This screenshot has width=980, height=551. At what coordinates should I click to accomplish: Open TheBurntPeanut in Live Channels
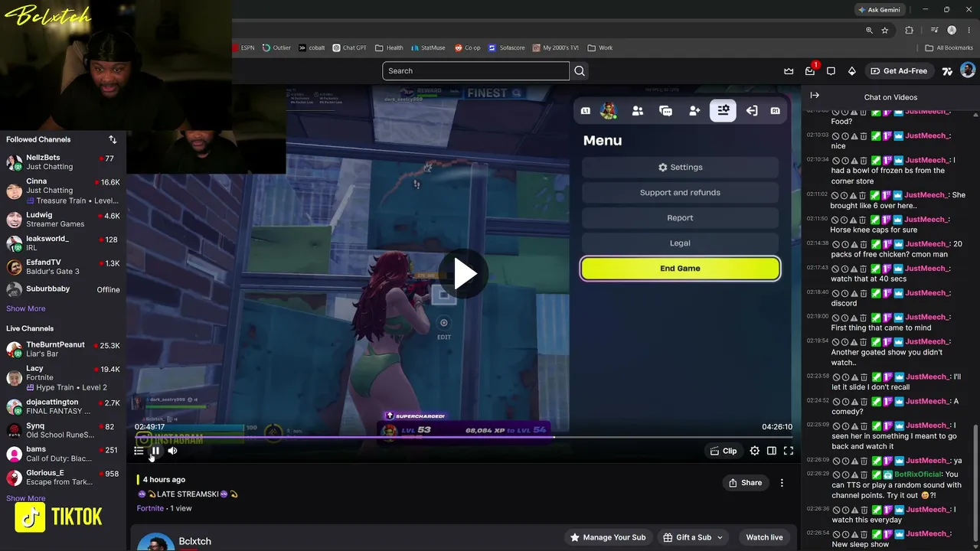click(x=63, y=349)
